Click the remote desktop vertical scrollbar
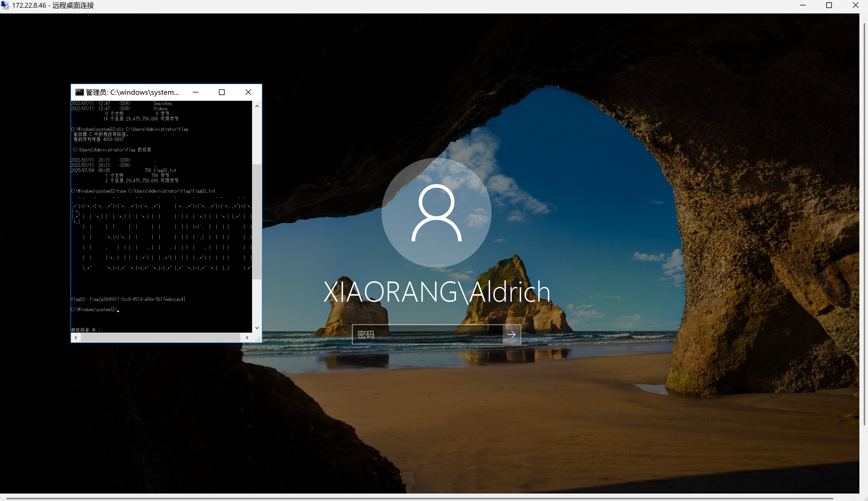The height and width of the screenshot is (501, 868). 864,224
